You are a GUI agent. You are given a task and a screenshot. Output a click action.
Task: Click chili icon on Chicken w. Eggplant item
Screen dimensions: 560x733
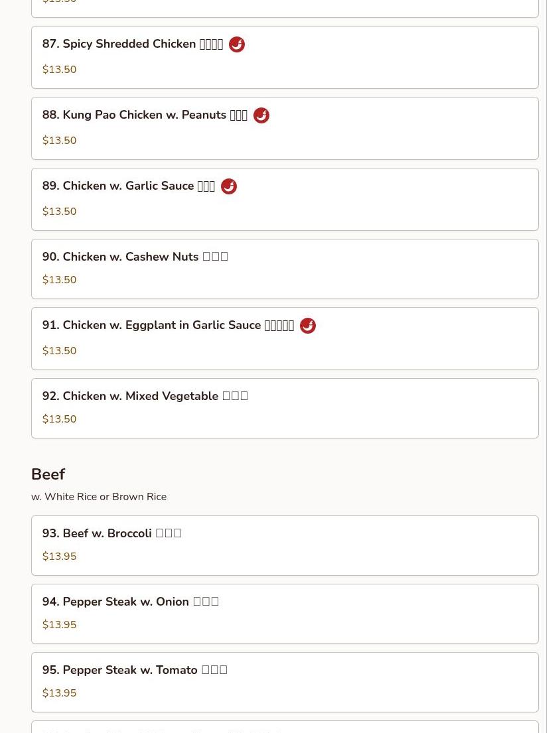pos(308,326)
